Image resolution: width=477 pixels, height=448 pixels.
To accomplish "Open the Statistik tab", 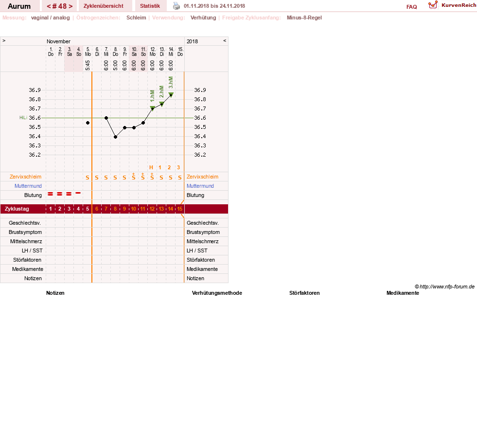I will [150, 6].
